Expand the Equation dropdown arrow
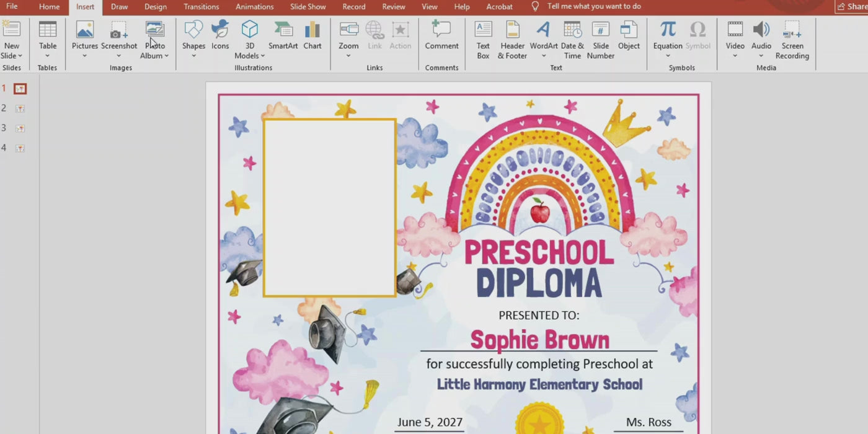This screenshot has width=868, height=434. 668,56
